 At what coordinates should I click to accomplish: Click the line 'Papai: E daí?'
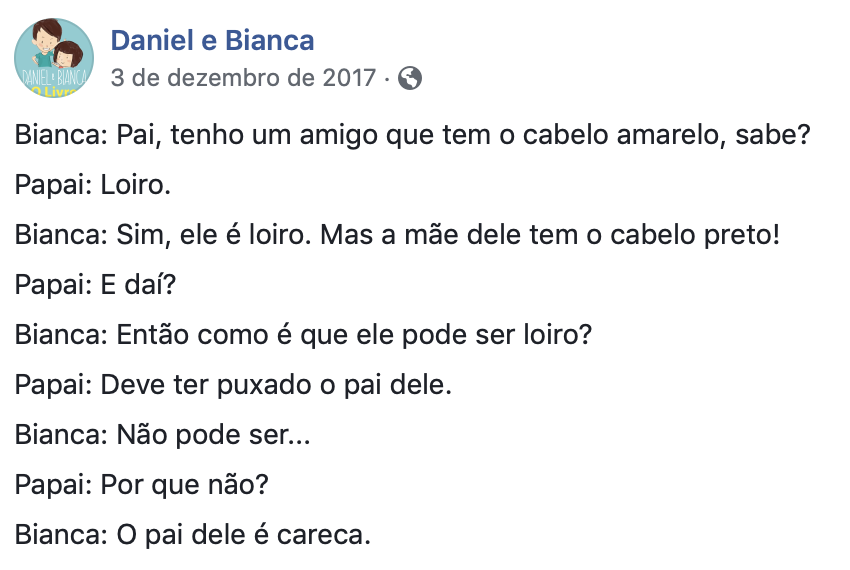point(95,285)
